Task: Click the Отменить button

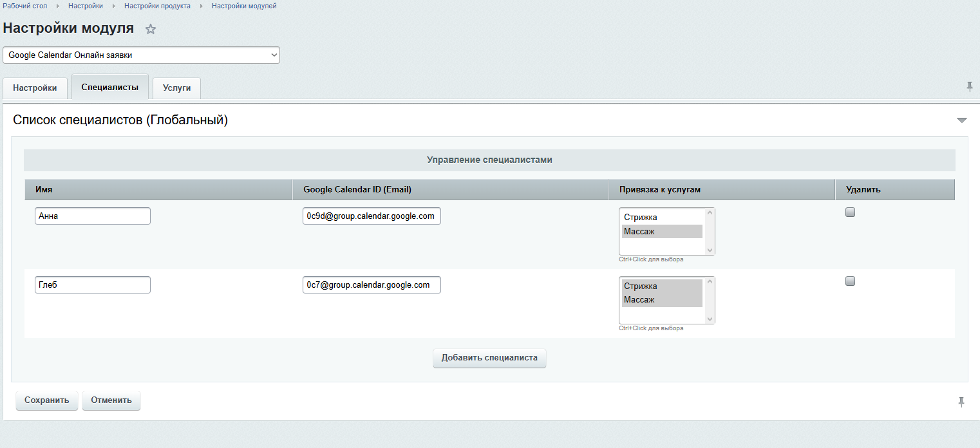Action: 111,400
